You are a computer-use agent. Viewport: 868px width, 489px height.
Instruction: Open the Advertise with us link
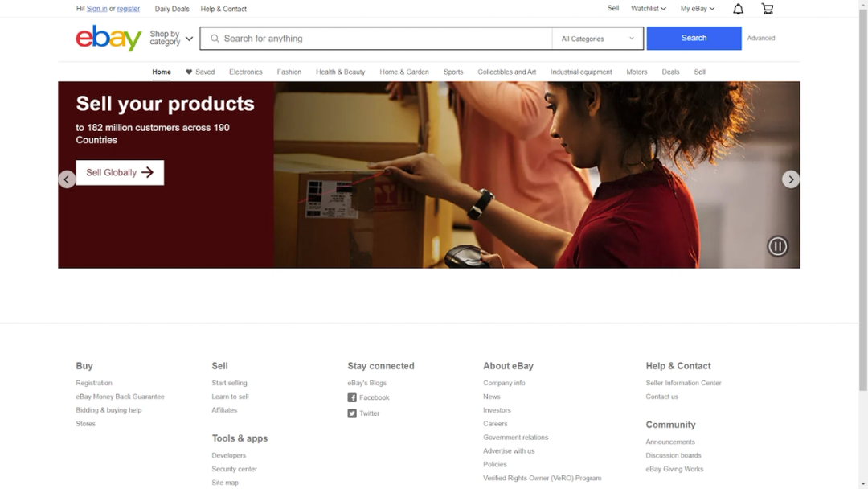coord(510,450)
